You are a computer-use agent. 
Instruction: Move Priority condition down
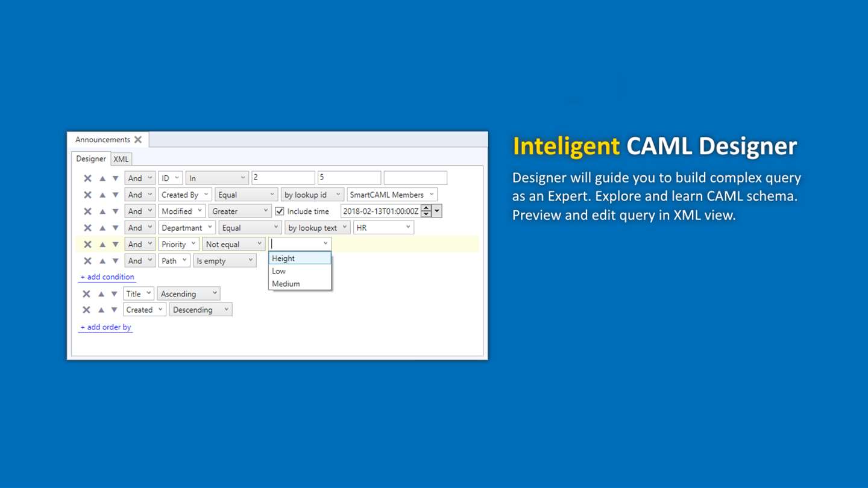[116, 245]
